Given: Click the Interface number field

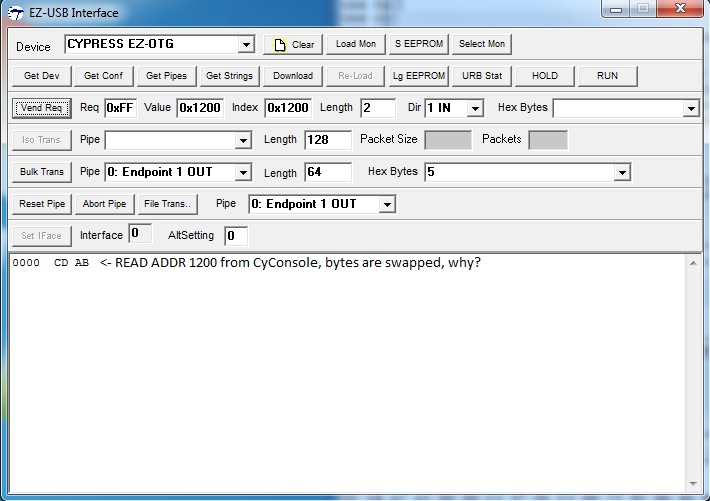Looking at the screenshot, I should pos(140,234).
